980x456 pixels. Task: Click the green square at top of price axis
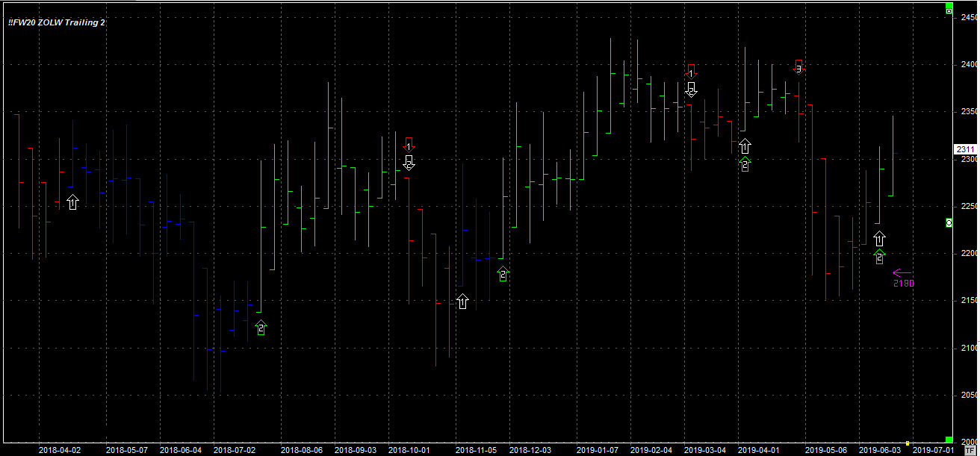[x=949, y=10]
